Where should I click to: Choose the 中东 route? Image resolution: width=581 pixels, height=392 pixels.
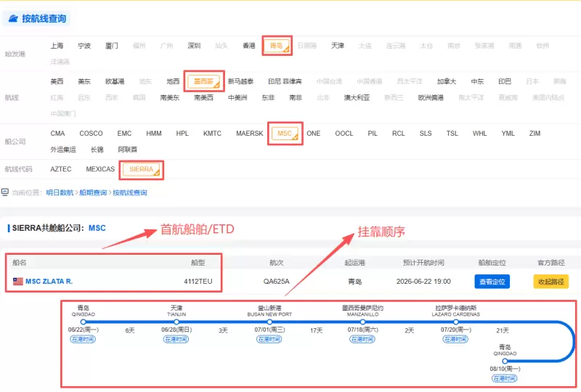477,81
